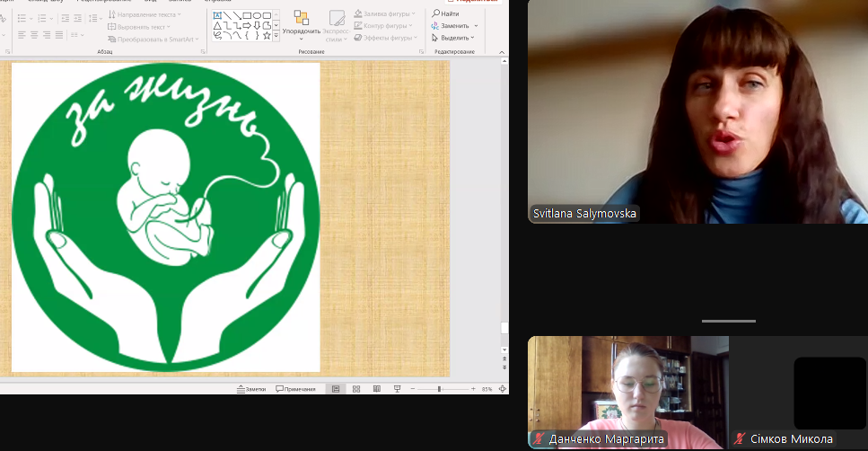Viewport: 868px width, 451px height.
Task: Choose the Oval shape
Action: 257,15
